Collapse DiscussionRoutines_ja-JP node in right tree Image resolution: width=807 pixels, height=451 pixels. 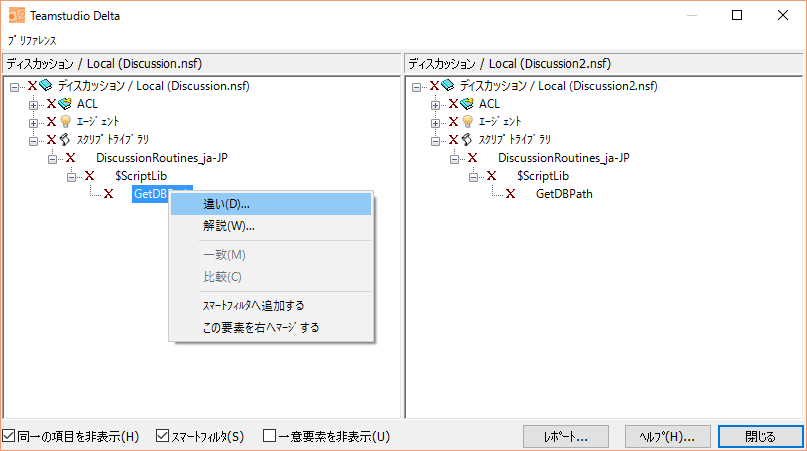(x=454, y=158)
